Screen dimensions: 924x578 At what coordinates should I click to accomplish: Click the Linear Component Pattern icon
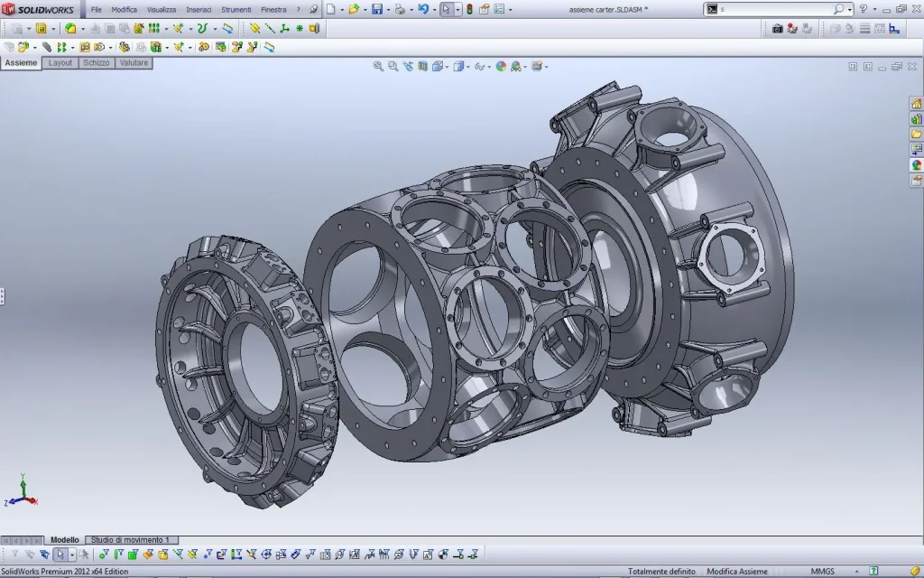tap(61, 47)
